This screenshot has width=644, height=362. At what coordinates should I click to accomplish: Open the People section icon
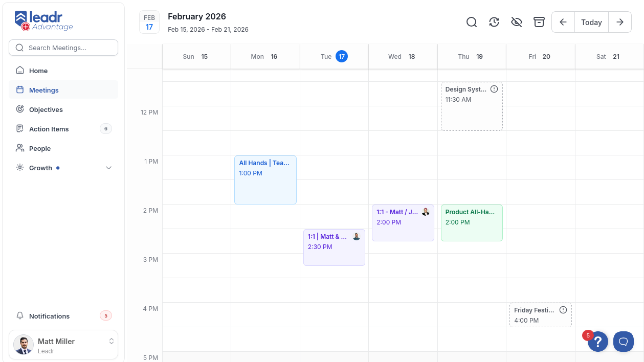tap(20, 148)
